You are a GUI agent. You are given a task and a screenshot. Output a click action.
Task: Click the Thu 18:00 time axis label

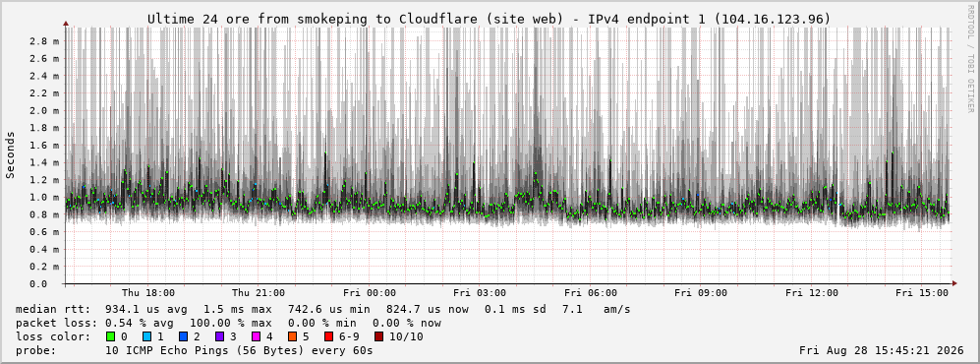pyautogui.click(x=148, y=293)
